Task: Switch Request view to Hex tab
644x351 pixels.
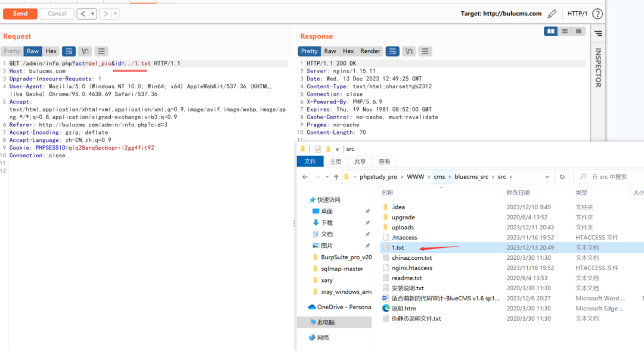Action: pos(51,51)
